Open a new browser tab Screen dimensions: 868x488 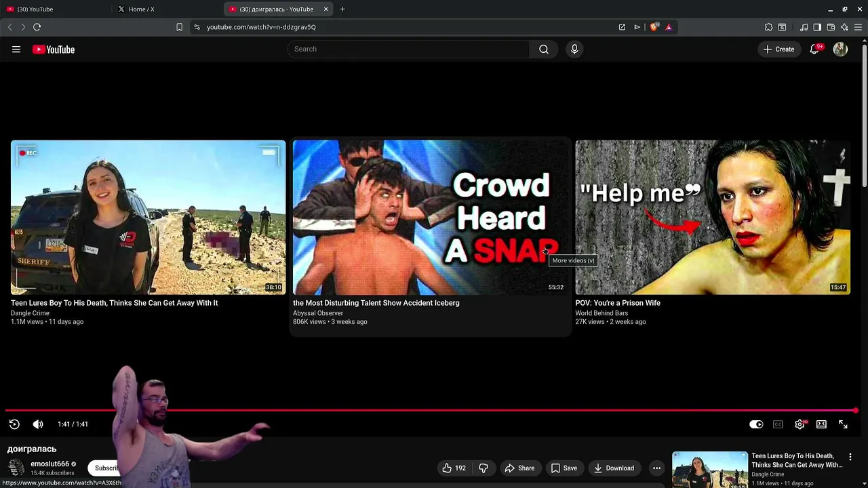(x=342, y=9)
